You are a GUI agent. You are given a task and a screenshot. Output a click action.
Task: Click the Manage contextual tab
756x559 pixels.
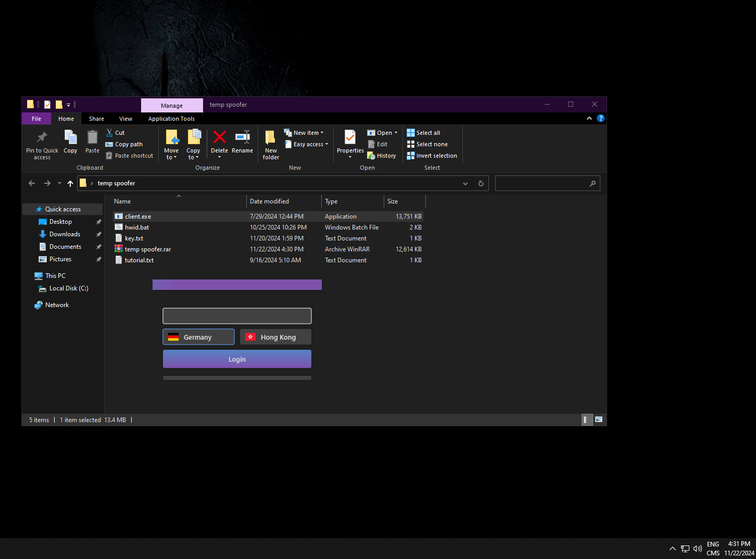[x=172, y=105]
